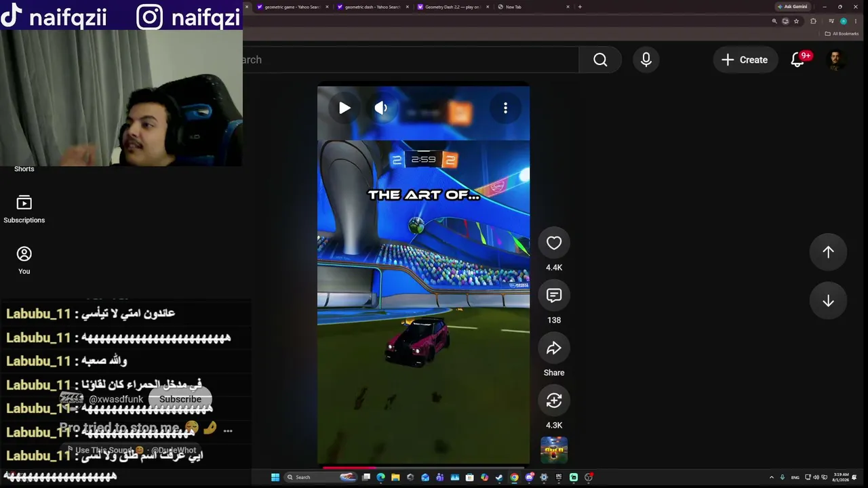Open the Chrome profile avatar

click(844, 21)
